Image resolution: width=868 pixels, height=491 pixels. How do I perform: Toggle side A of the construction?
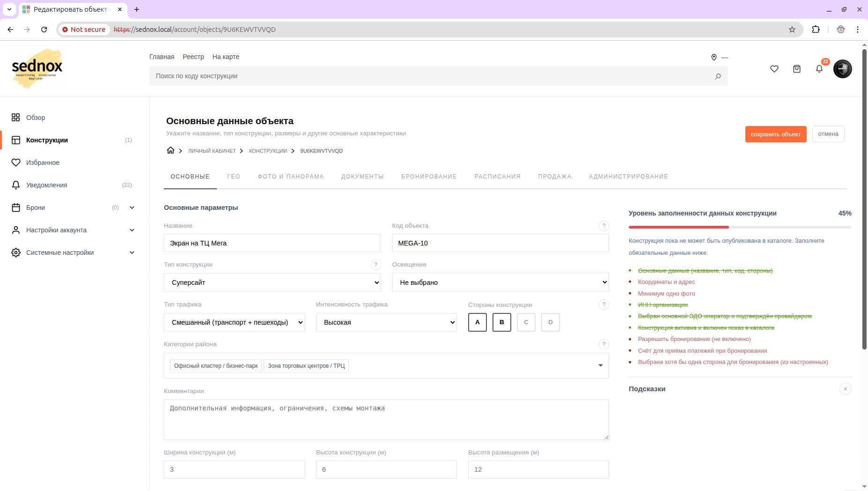[478, 322]
